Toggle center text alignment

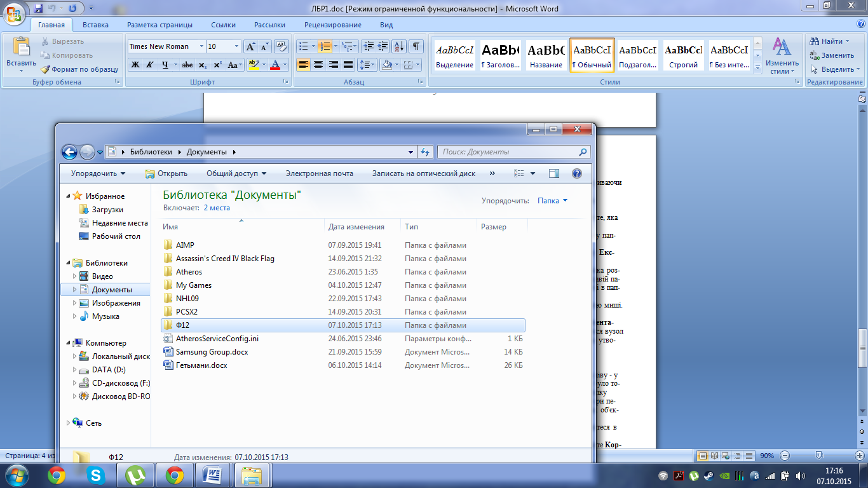(x=318, y=65)
